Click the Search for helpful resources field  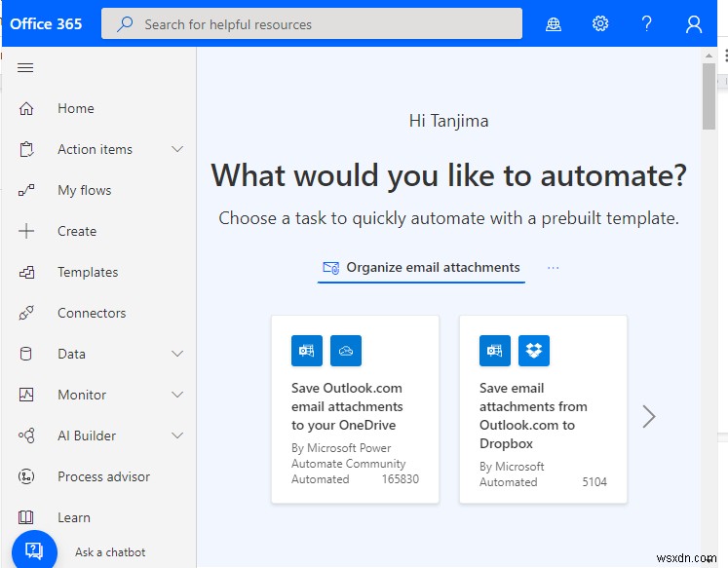312,23
